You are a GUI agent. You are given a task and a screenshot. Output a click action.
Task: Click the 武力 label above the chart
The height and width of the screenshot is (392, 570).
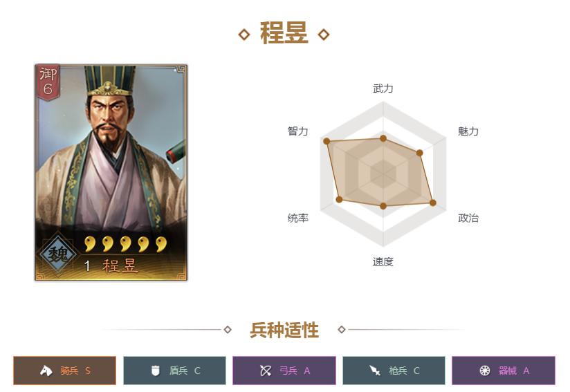point(383,88)
